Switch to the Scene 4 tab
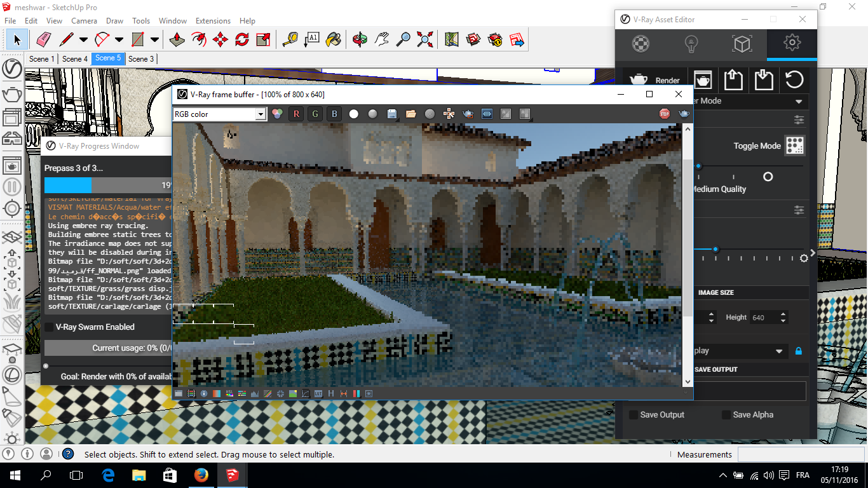868x488 pixels. [74, 58]
